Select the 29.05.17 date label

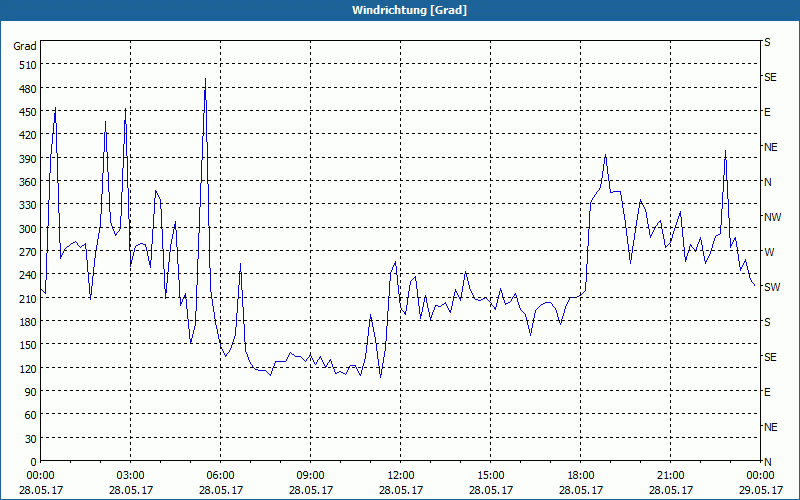(x=760, y=490)
